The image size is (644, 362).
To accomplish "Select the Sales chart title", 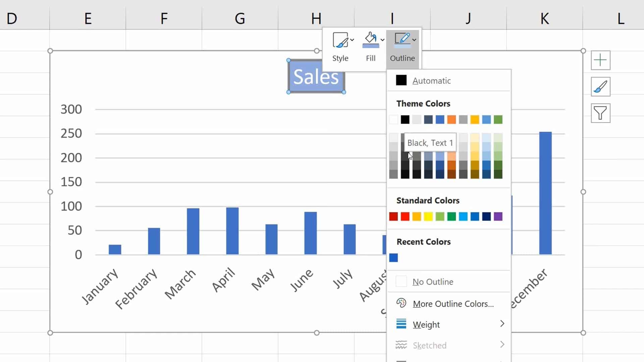I will pos(316,76).
